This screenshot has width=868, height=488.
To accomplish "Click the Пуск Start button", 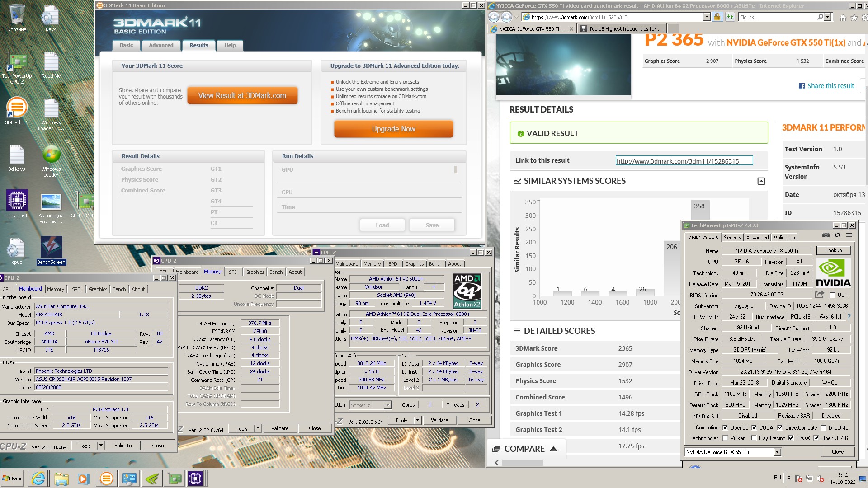I will click(x=13, y=478).
